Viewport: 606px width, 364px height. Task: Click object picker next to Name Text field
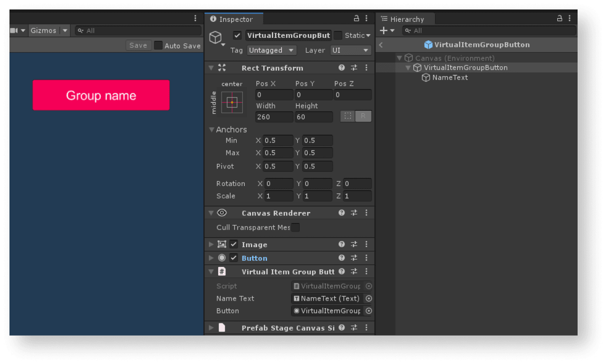click(x=369, y=299)
